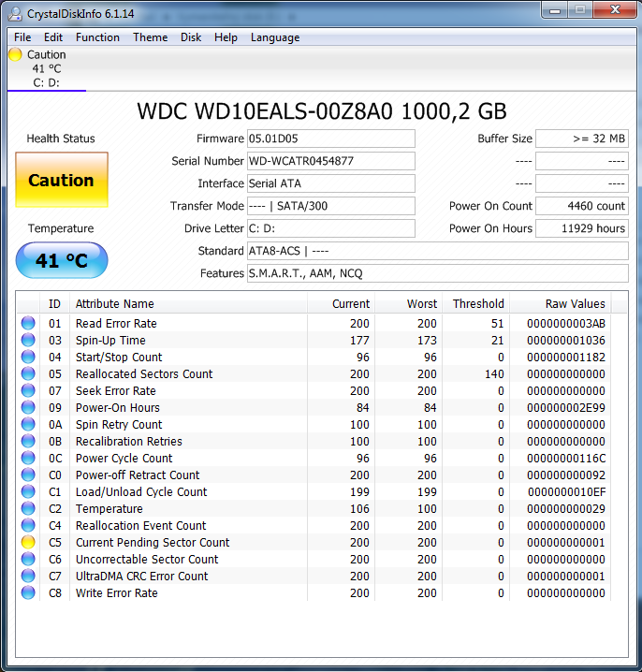642x672 pixels.
Task: Click the status orb for Power-off Retract Count
Action: click(28, 475)
